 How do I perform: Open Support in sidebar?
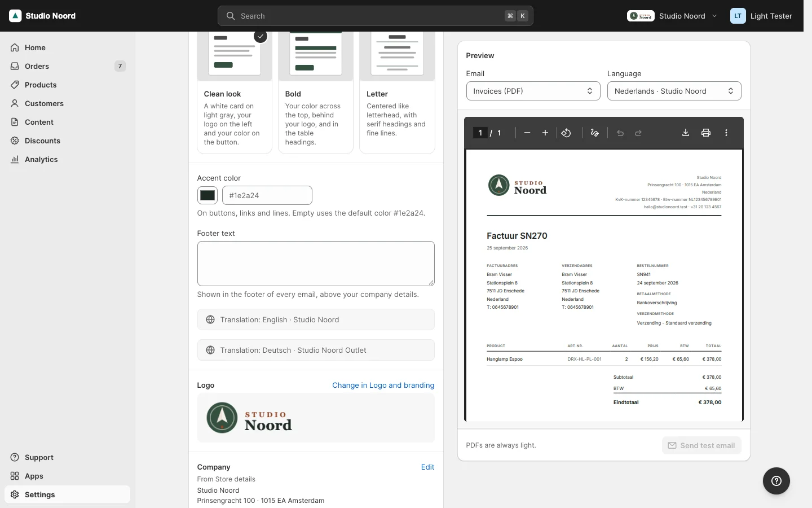click(x=68, y=457)
